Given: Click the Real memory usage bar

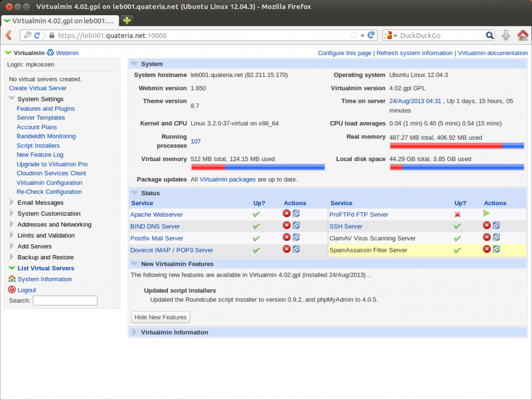Looking at the screenshot, I should (457, 146).
